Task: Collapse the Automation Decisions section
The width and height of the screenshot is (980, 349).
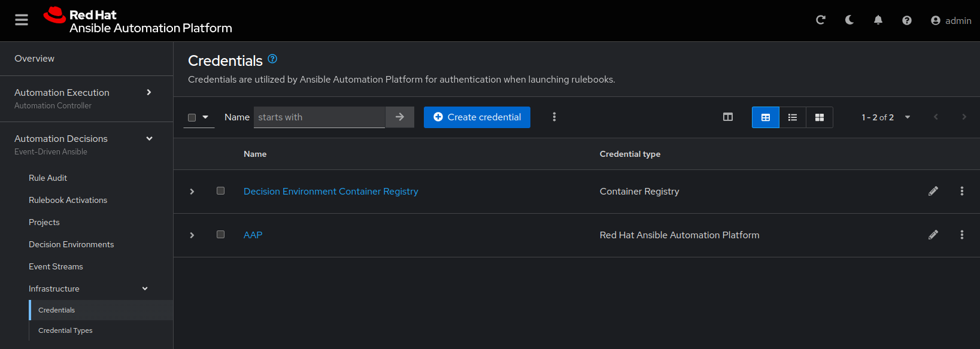Action: (x=86, y=144)
